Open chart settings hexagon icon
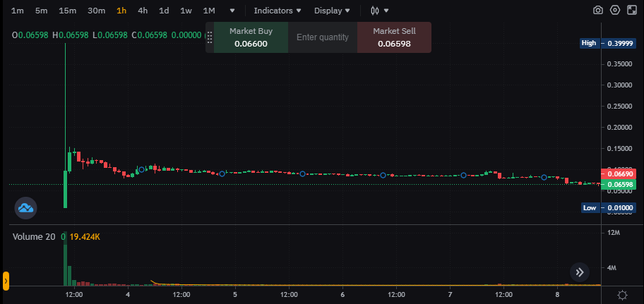644x304 pixels. (615, 11)
